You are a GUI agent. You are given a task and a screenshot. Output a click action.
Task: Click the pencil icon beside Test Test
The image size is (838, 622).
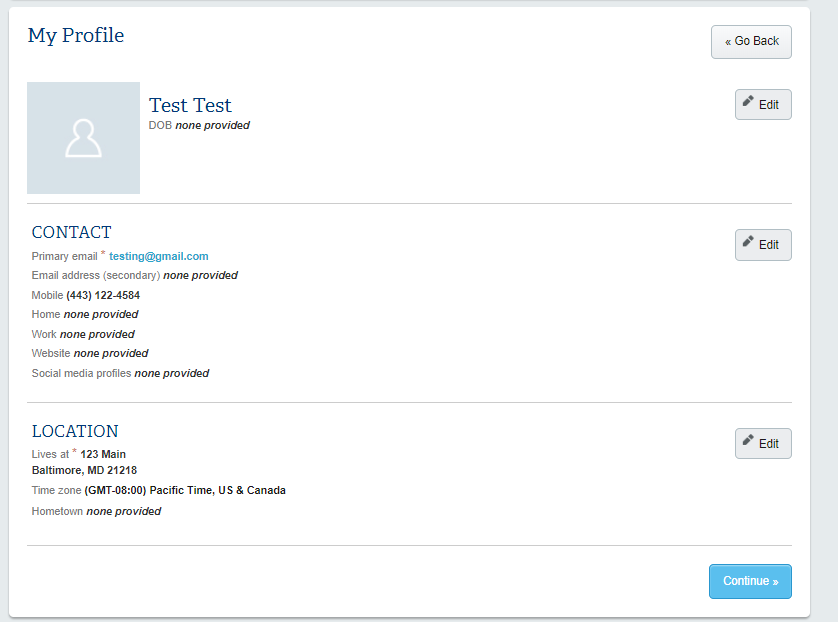tap(748, 102)
